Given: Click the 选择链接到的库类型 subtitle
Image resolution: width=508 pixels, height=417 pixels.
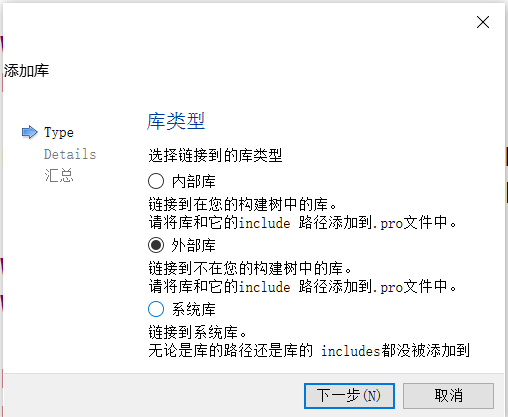Looking at the screenshot, I should (x=215, y=155).
